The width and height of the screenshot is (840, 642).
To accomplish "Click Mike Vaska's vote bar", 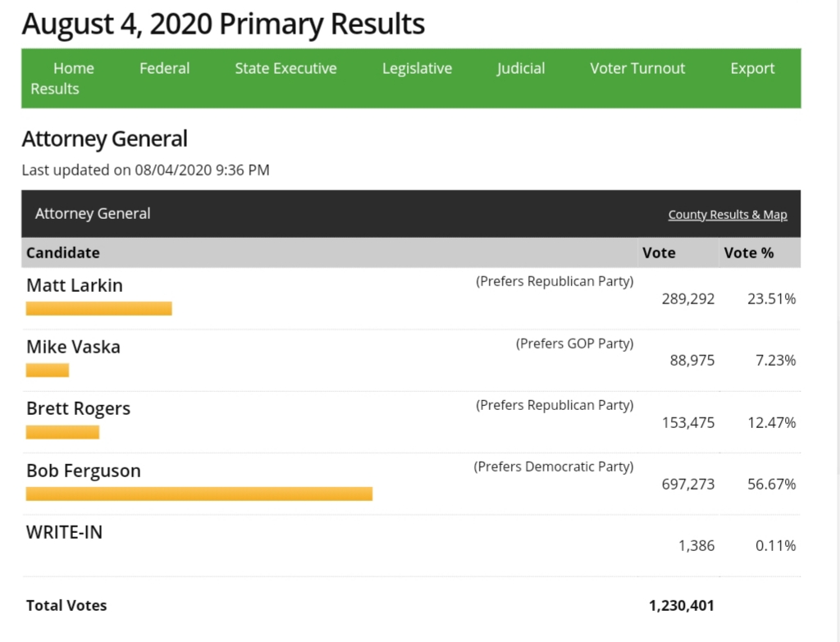I will click(x=48, y=371).
